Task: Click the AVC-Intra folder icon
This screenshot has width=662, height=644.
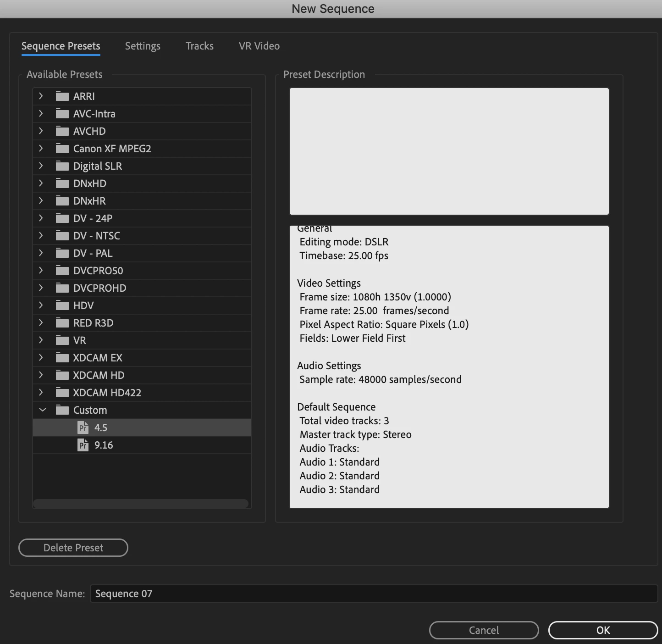Action: coord(62,114)
